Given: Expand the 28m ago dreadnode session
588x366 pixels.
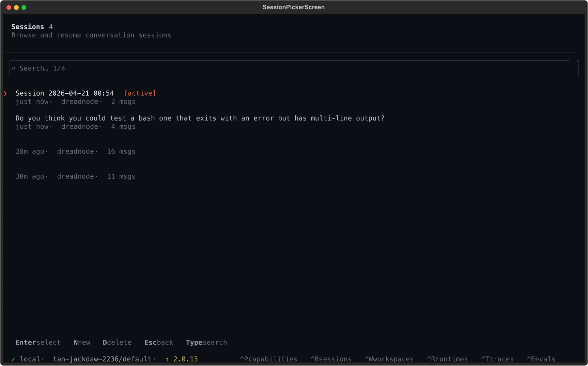Looking at the screenshot, I should [75, 151].
